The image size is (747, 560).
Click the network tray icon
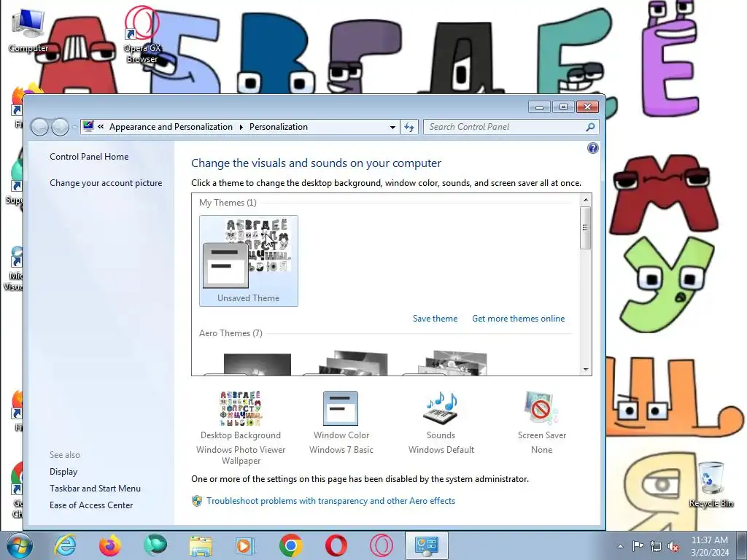coord(656,546)
